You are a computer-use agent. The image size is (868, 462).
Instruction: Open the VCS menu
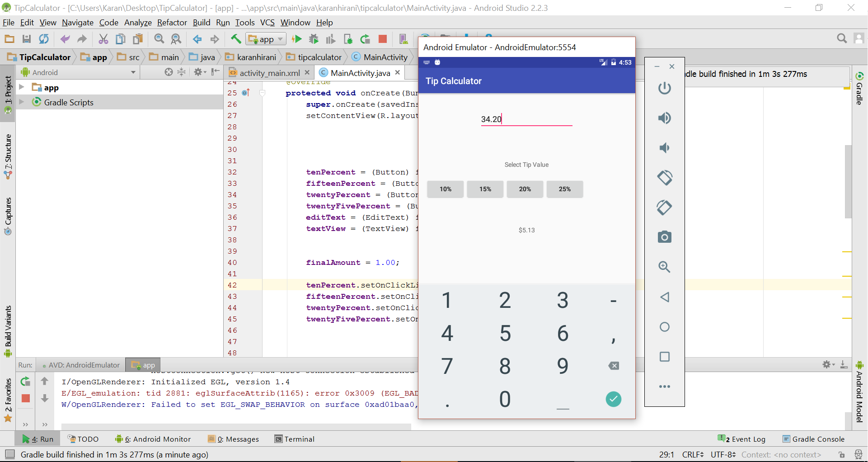[x=267, y=23]
